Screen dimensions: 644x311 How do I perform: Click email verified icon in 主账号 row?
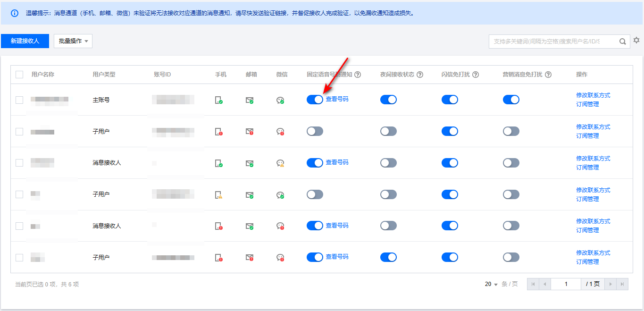[x=250, y=100]
